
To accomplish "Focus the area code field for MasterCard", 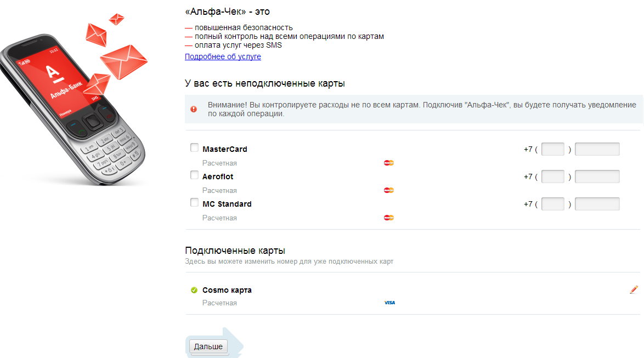I will pyautogui.click(x=553, y=149).
